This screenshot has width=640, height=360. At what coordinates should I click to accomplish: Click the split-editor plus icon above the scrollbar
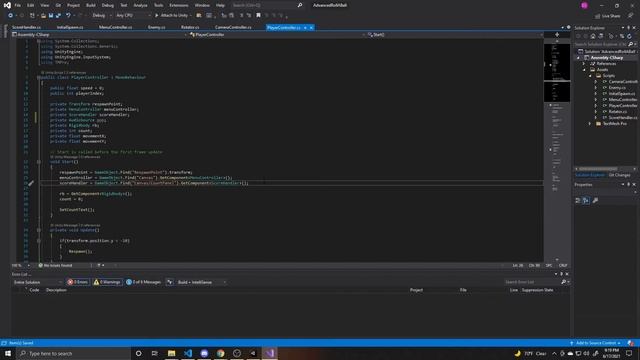coord(557,35)
